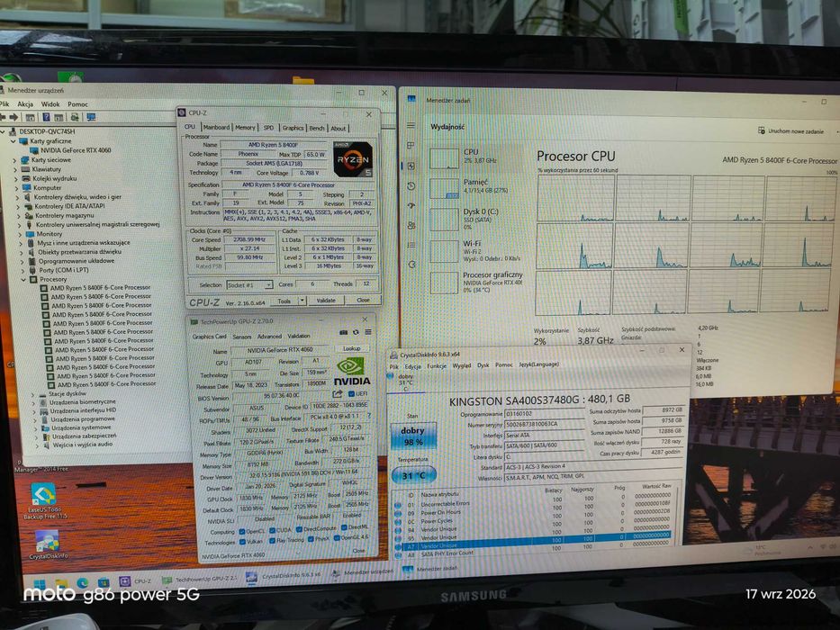Click the update driver icon in Device Manager toolbar
Viewport: 840px width, 630px height.
[x=75, y=117]
